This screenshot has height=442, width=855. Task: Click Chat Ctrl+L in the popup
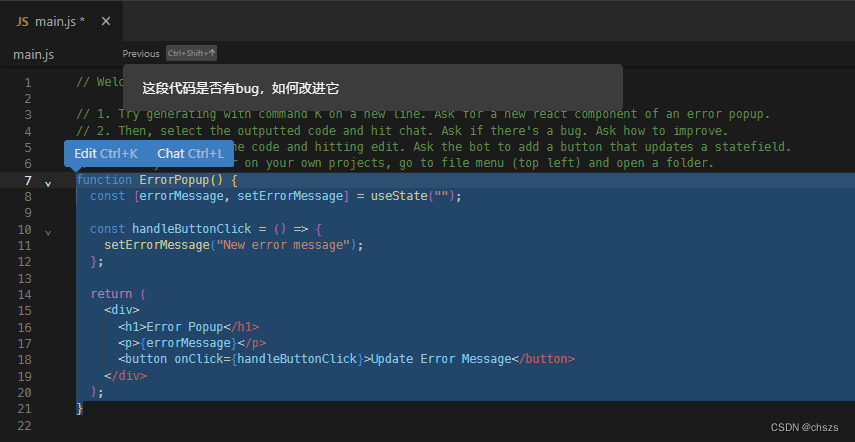(x=191, y=153)
